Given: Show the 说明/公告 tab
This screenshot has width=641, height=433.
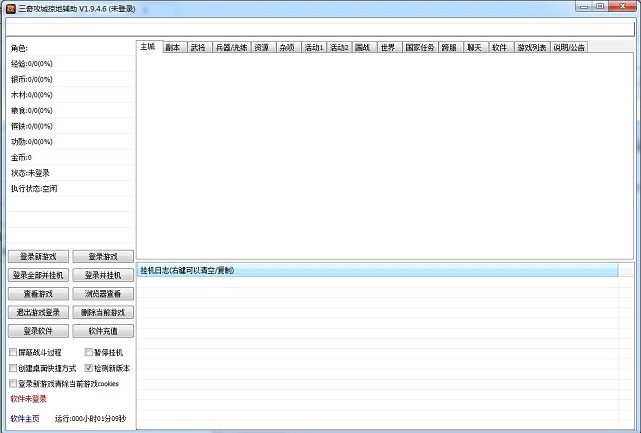Looking at the screenshot, I should click(x=570, y=47).
